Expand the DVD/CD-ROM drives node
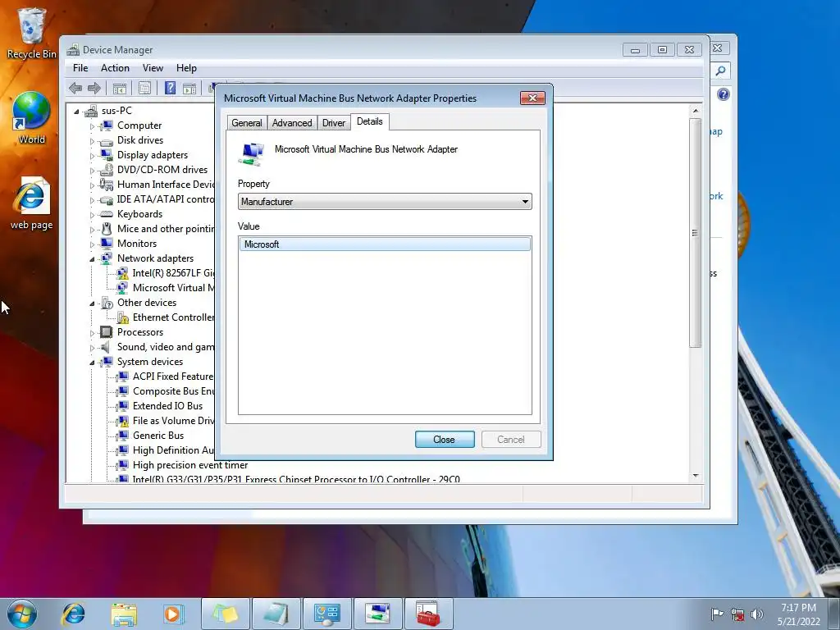This screenshot has height=630, width=840. click(92, 171)
